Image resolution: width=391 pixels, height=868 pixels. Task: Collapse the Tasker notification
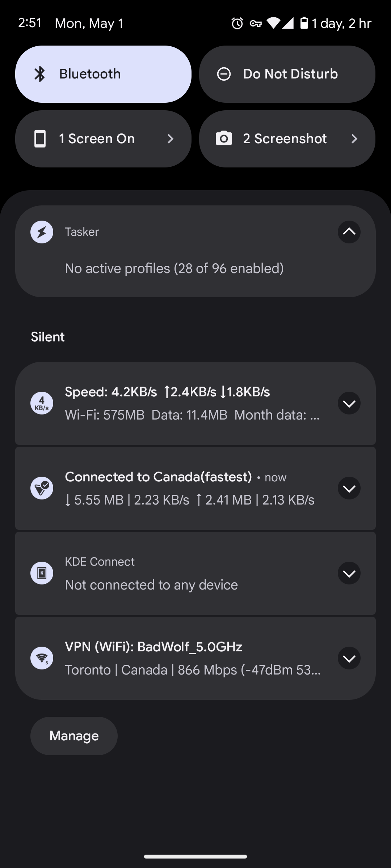click(x=349, y=232)
